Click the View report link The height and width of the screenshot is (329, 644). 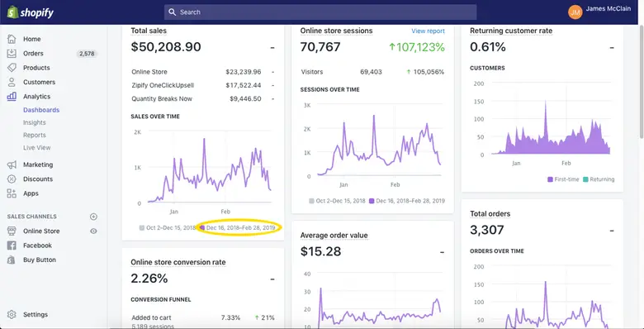tap(428, 31)
